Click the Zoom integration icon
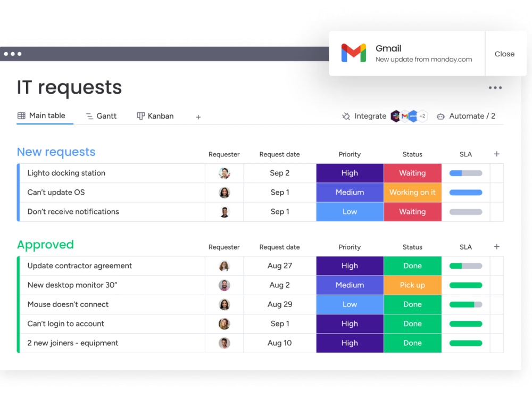Viewport: 532px width, 399px height. click(x=413, y=116)
